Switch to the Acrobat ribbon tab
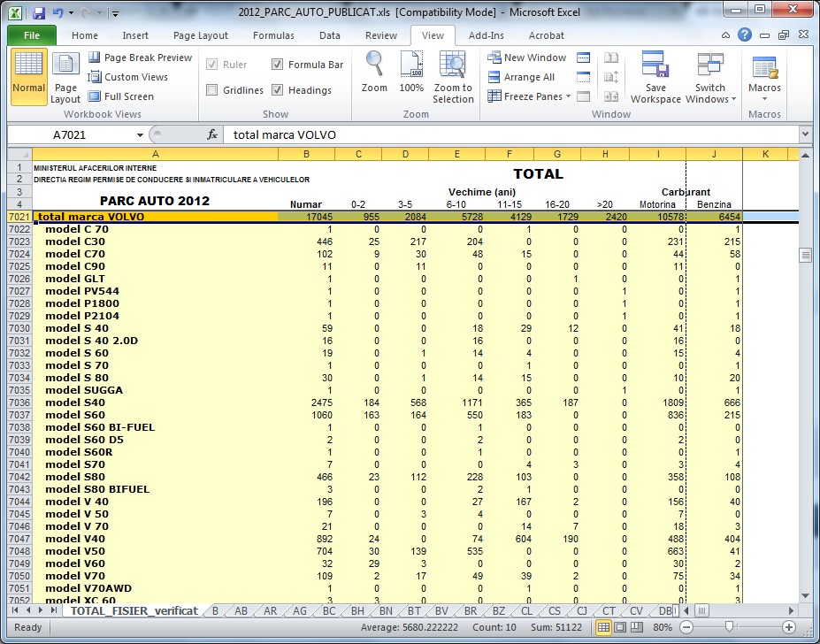 pyautogui.click(x=546, y=35)
